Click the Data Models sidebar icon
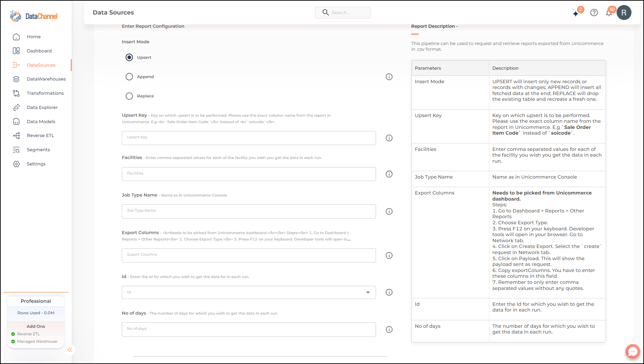This screenshot has width=644, height=364. pos(16,121)
